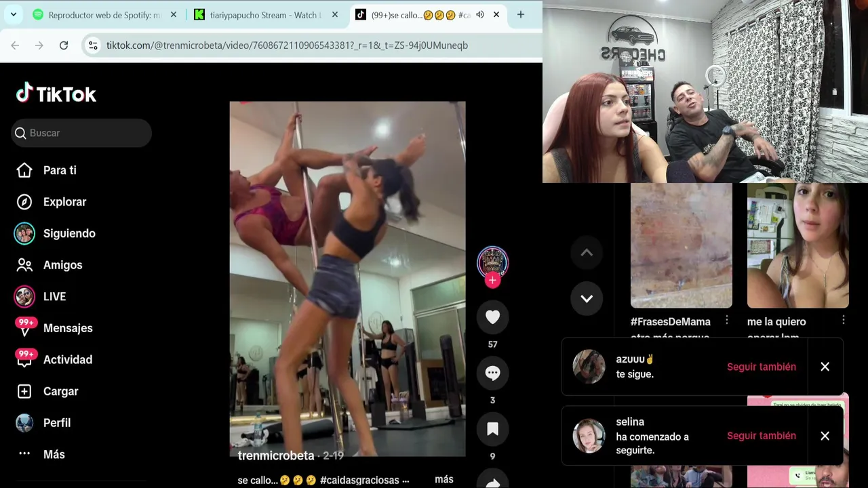This screenshot has width=868, height=488.
Task: Click the pole dance video player
Action: click(x=347, y=279)
